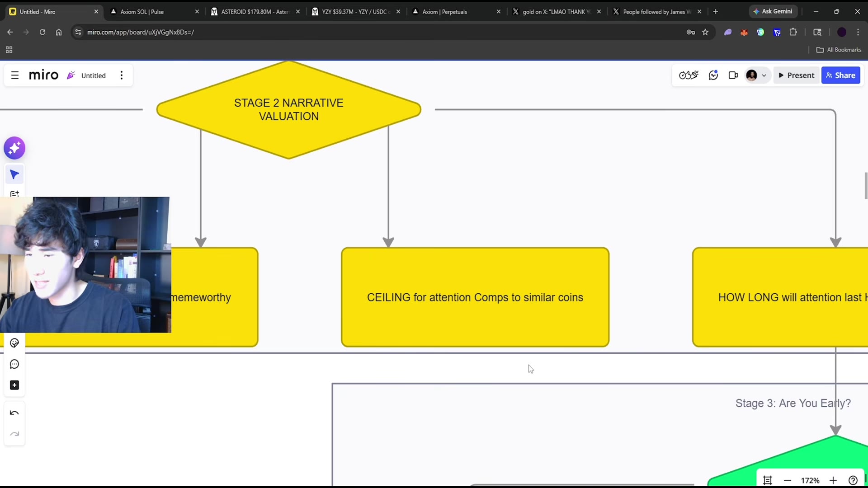Viewport: 868px width, 488px height.
Task: Start presentation with Present button
Action: coord(796,75)
